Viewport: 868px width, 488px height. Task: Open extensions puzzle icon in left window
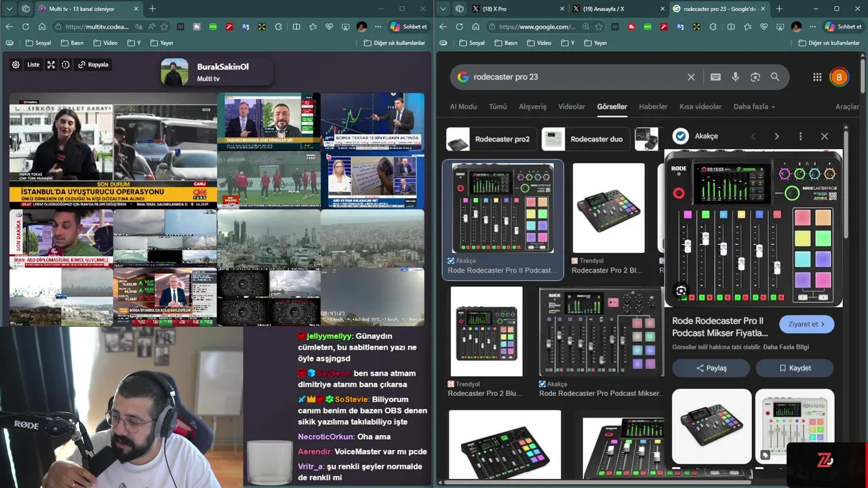point(279,26)
